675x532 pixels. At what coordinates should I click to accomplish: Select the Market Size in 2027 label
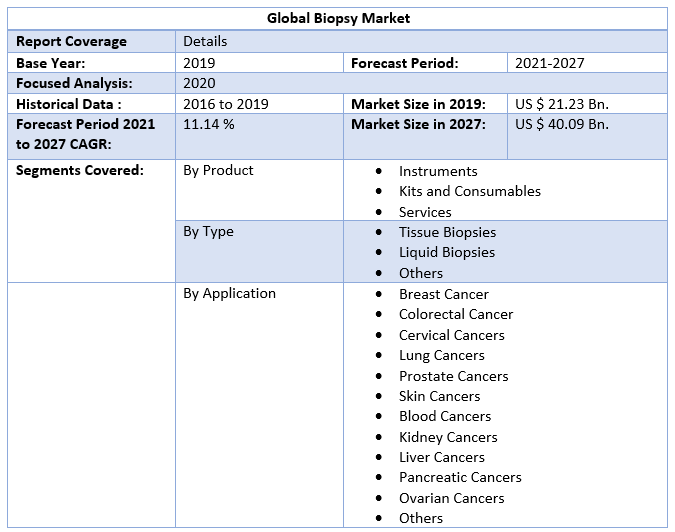[x=418, y=124]
